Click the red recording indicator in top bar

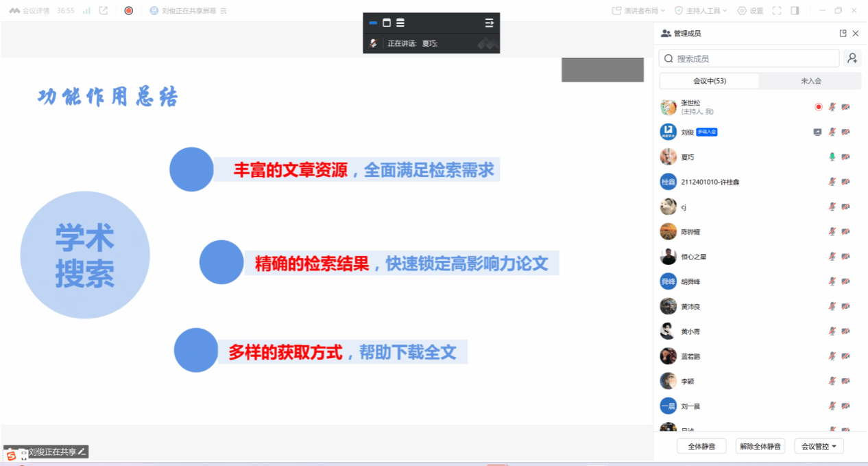pos(128,11)
